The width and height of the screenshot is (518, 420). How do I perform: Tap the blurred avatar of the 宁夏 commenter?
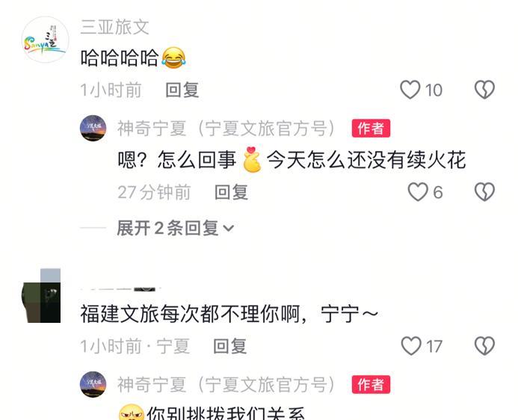41,295
